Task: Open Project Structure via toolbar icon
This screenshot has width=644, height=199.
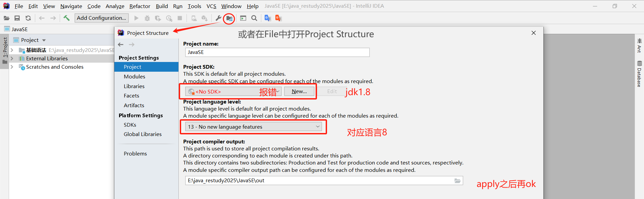Action: pyautogui.click(x=229, y=18)
